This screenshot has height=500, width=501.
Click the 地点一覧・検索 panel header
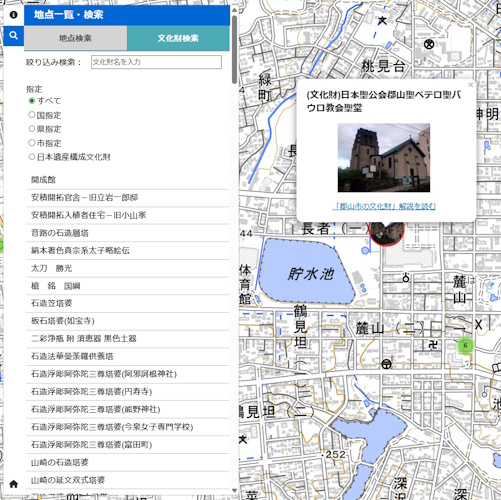(x=127, y=15)
